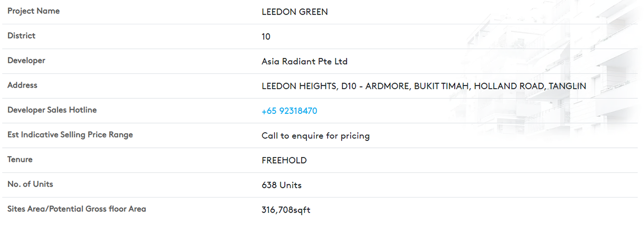Select Call to enquire for pricing text
Screen dimensions: 644x225
(316, 136)
